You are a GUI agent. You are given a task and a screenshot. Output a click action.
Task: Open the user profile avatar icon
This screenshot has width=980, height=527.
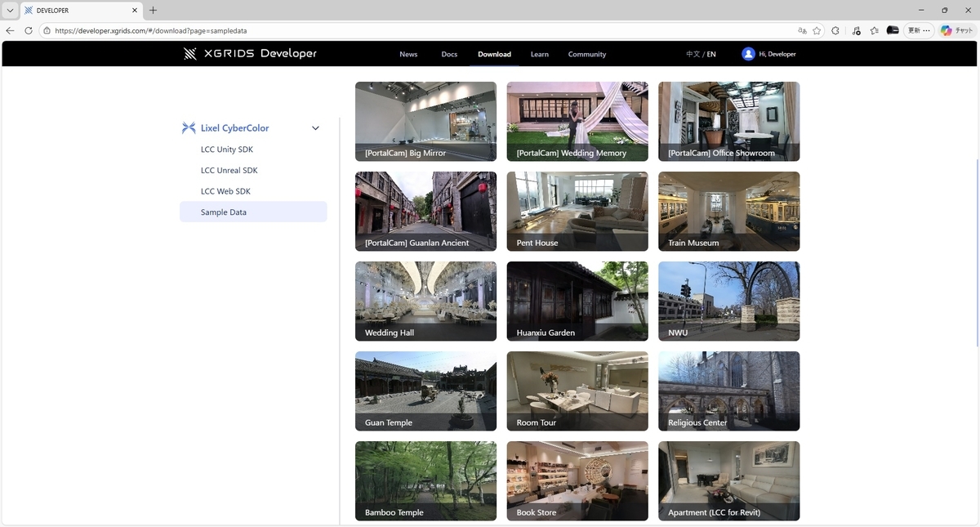pyautogui.click(x=748, y=54)
